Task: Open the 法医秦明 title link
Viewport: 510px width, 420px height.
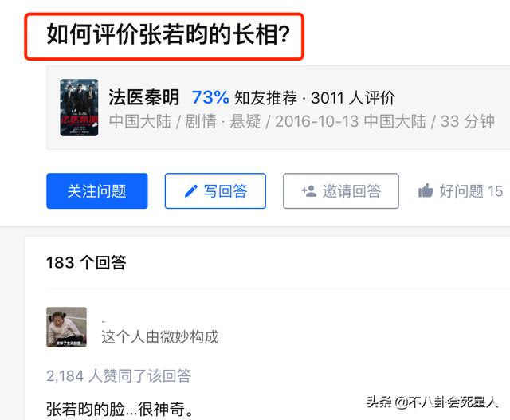Action: tap(143, 97)
